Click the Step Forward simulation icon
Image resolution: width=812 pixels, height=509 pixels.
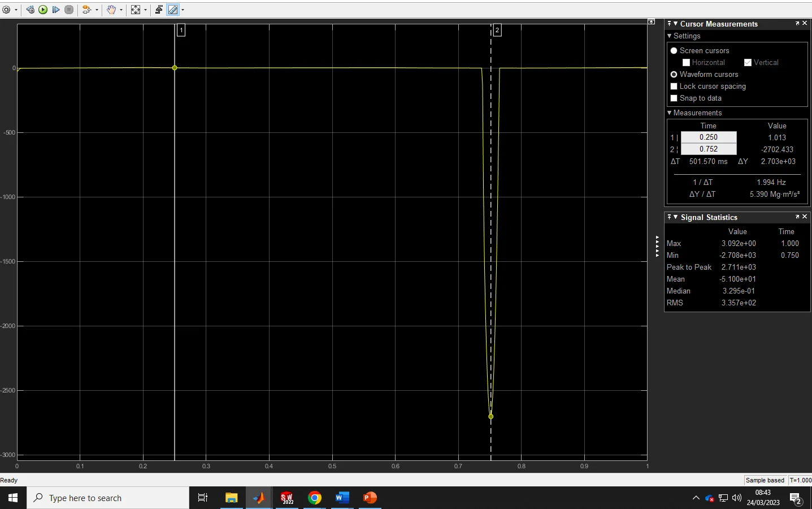[56, 10]
